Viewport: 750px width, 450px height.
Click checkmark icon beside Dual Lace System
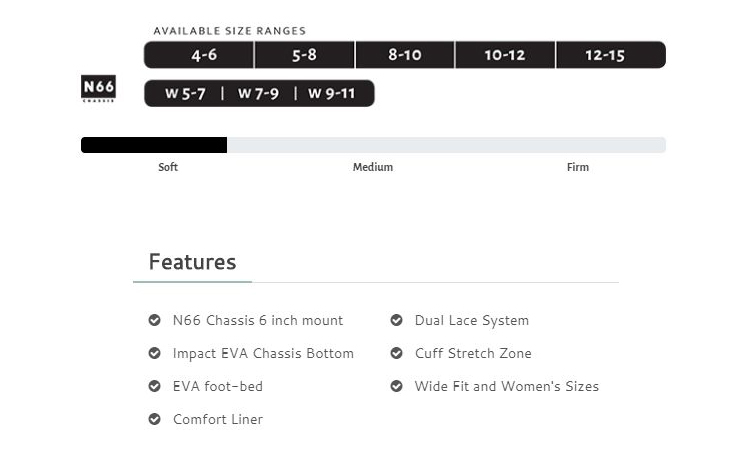pyautogui.click(x=397, y=320)
